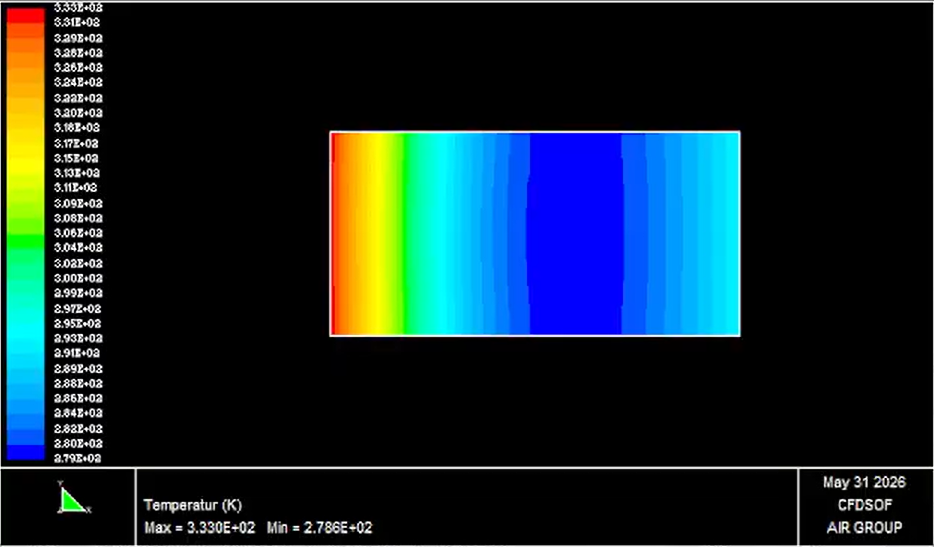Screen dimensions: 934x547
Task: Click the Max = 3.330E+02 readout
Action: point(200,528)
